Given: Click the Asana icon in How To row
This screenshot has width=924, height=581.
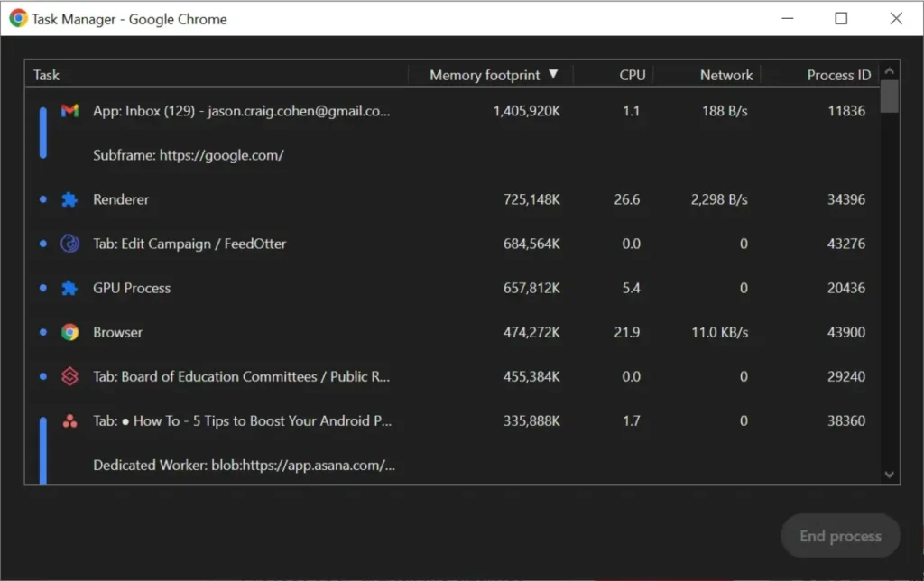Looking at the screenshot, I should tap(70, 420).
